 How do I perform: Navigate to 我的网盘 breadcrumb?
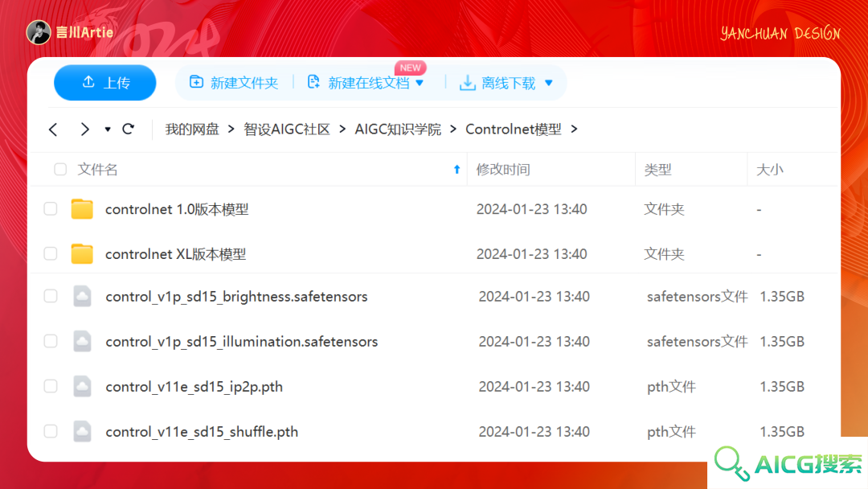pyautogui.click(x=192, y=129)
